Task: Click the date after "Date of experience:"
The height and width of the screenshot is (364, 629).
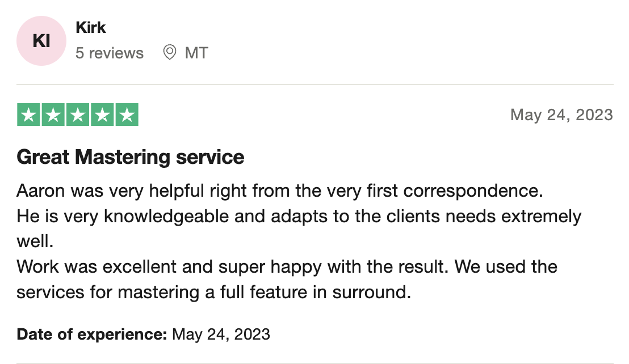Action: coord(221,334)
